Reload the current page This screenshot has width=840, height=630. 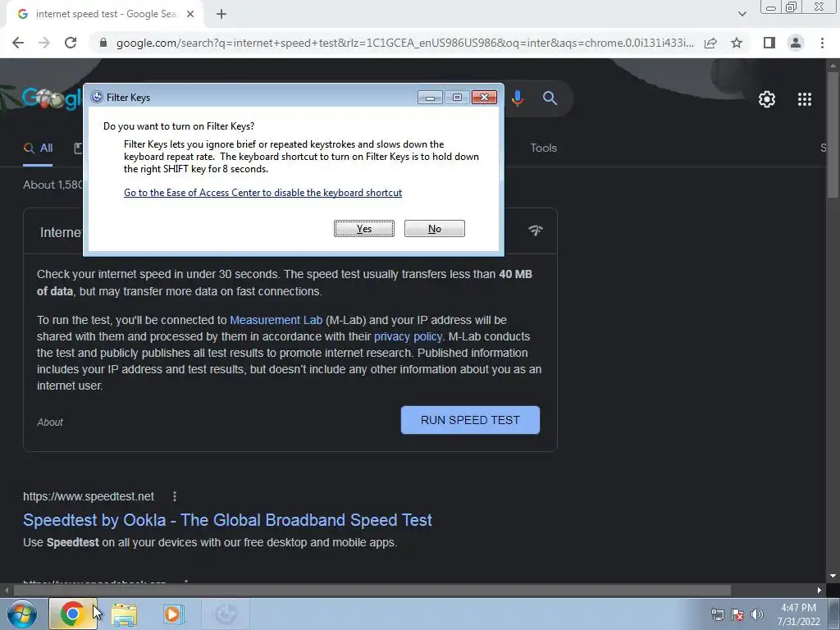[71, 43]
